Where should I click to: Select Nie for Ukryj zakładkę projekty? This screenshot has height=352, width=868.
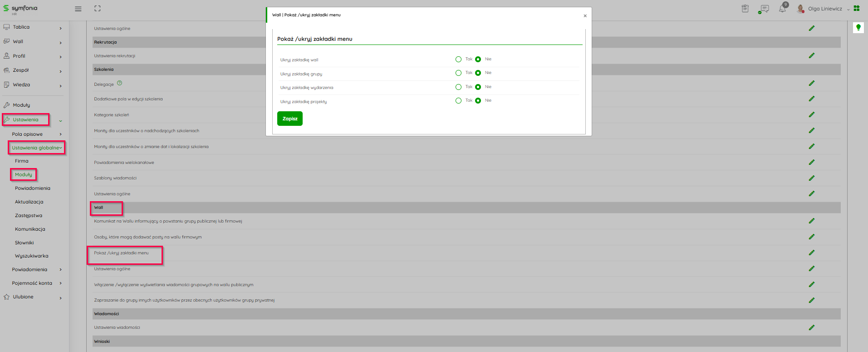[x=478, y=101]
